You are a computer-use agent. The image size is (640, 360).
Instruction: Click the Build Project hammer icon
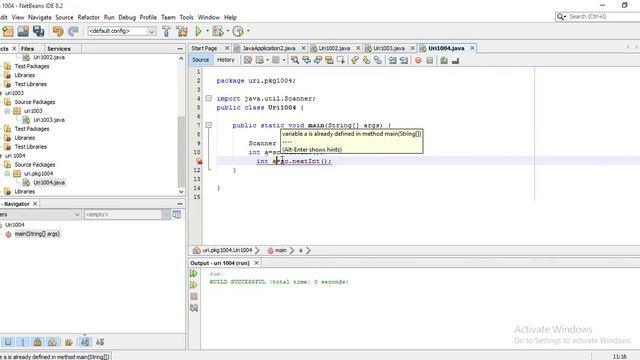[x=166, y=31]
